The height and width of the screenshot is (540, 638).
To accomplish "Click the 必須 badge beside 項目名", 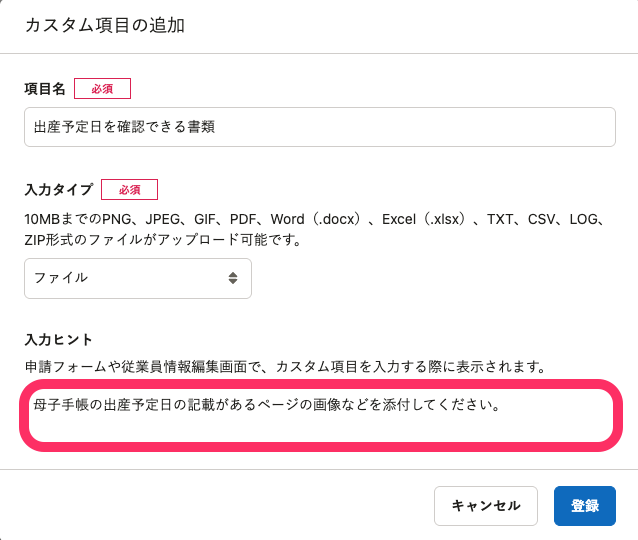I will click(x=102, y=89).
